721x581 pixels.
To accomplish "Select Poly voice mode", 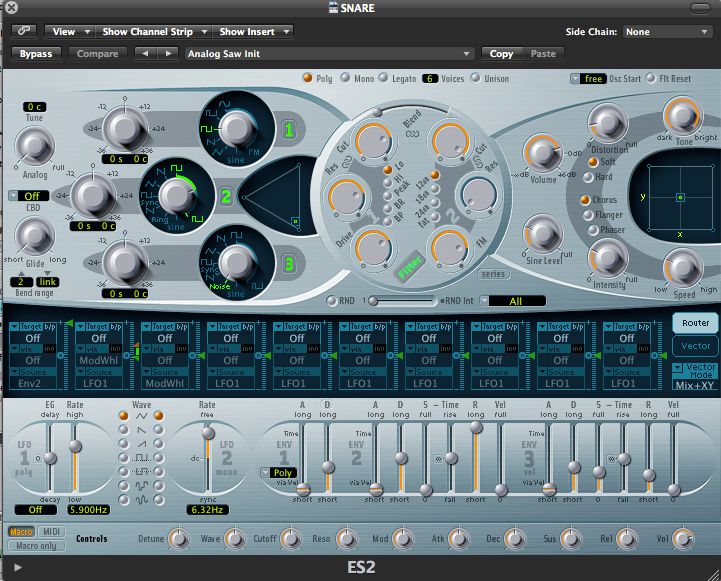I will tap(307, 78).
